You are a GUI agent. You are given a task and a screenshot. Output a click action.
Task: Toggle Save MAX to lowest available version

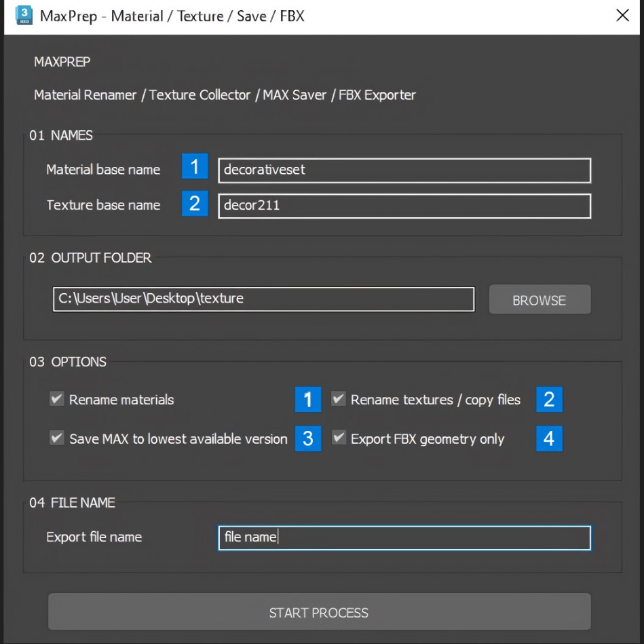click(x=57, y=438)
